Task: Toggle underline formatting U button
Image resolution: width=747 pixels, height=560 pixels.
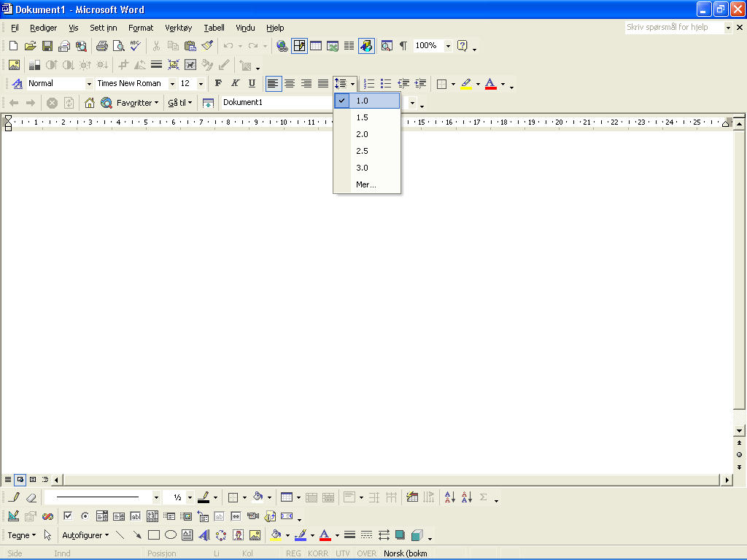Action: coord(252,84)
